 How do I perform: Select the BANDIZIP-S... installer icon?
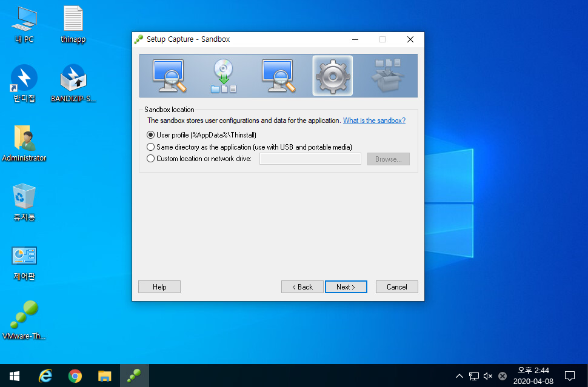pos(73,83)
